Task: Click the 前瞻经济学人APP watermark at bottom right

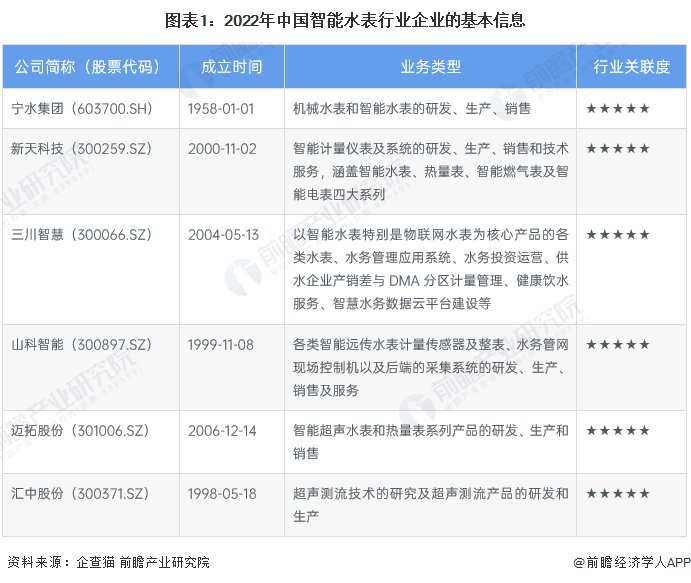Action: click(x=623, y=563)
